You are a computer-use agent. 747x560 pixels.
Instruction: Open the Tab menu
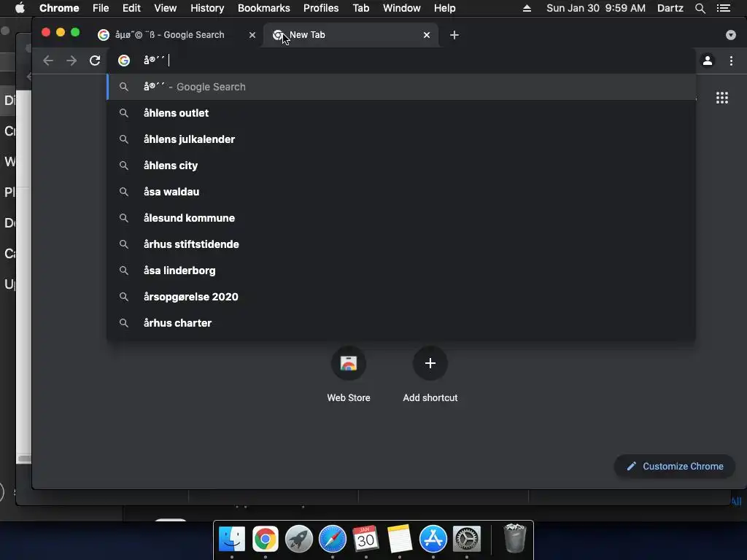point(360,8)
